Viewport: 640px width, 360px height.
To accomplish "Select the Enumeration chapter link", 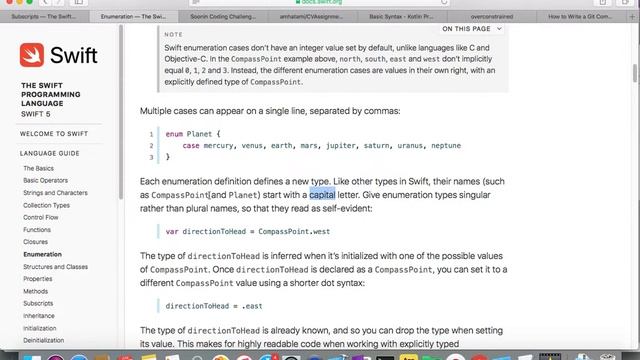I will [x=42, y=254].
